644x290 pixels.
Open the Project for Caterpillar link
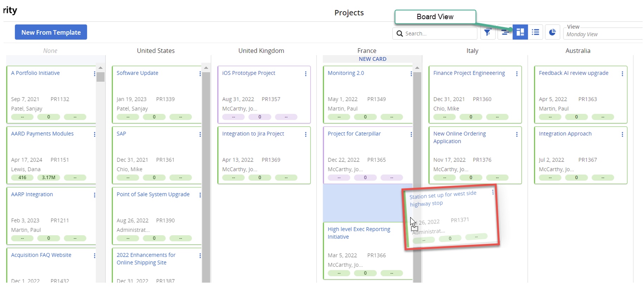(x=354, y=134)
